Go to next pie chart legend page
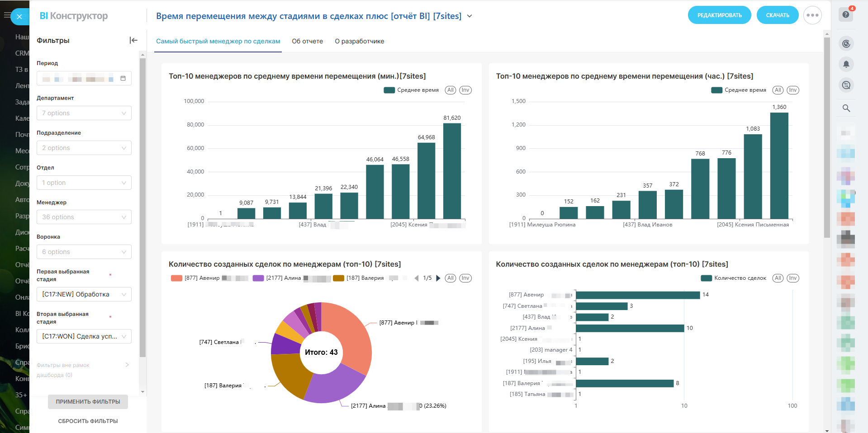This screenshot has width=868, height=433. coord(438,278)
